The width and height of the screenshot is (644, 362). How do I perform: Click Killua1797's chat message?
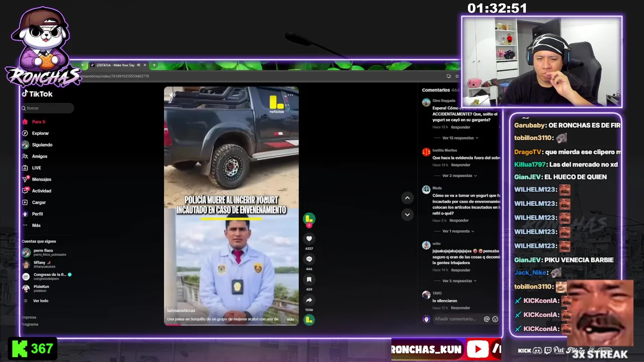pos(566,164)
